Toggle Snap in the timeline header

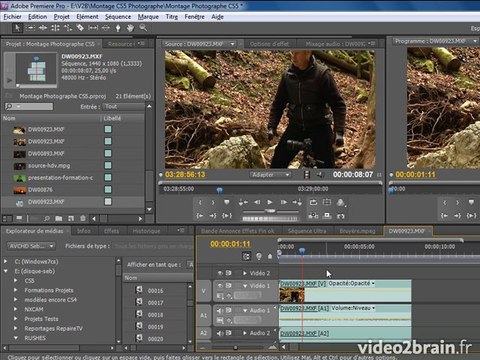pos(246,256)
